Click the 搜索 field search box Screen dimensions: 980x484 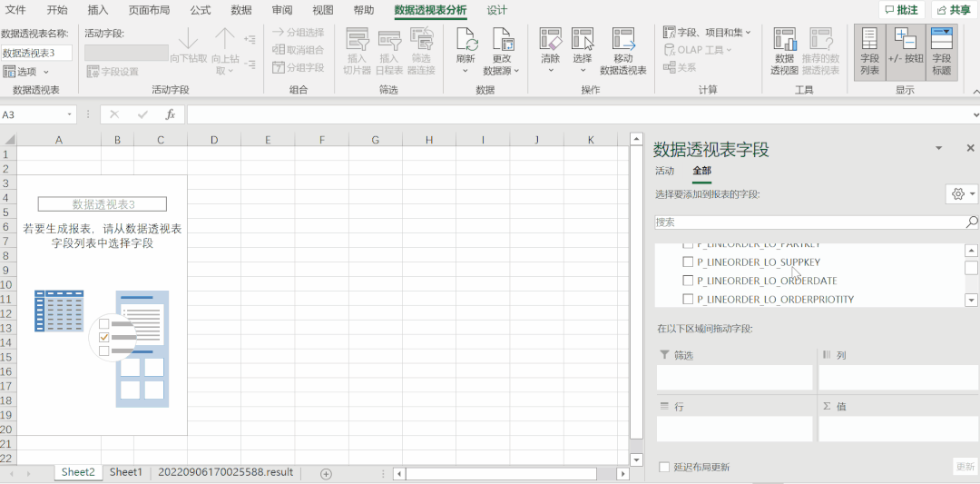coord(810,222)
